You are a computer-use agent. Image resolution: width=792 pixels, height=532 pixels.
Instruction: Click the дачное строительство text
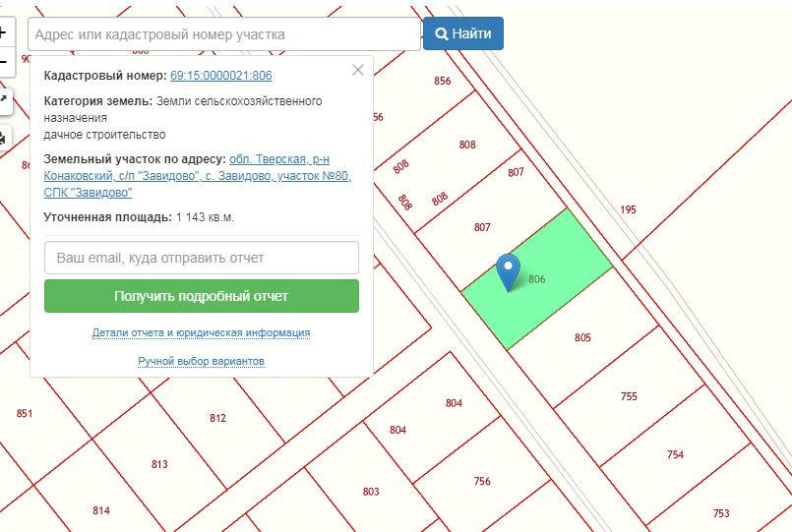coord(104,135)
